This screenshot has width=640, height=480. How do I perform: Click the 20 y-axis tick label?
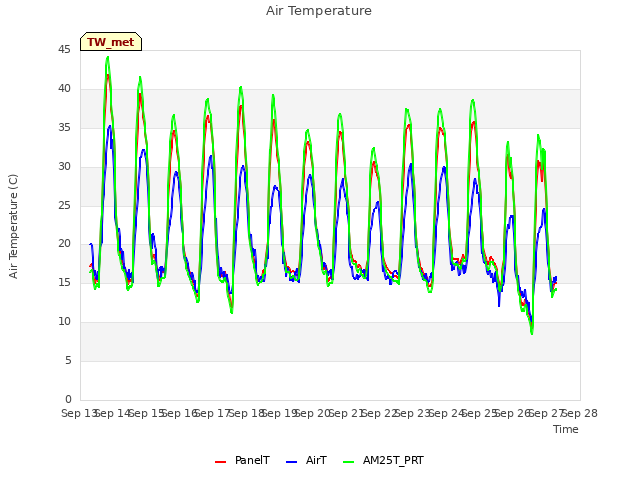pos(64,244)
